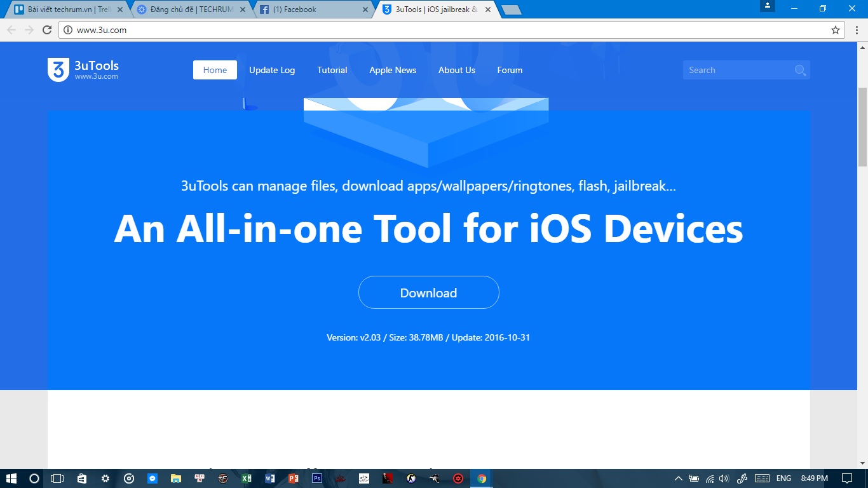The image size is (868, 488).
Task: Launch Photoshop from the taskbar
Action: 316,478
